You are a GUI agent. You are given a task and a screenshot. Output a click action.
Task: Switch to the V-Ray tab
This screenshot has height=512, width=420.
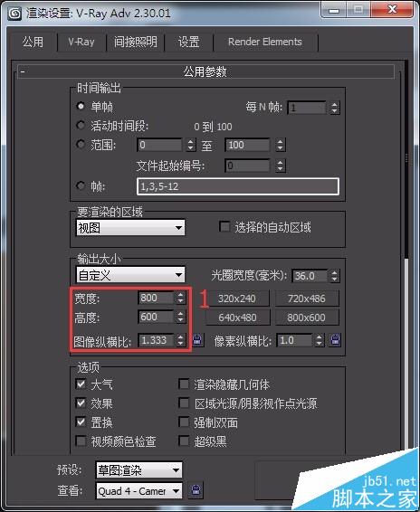[x=81, y=42]
